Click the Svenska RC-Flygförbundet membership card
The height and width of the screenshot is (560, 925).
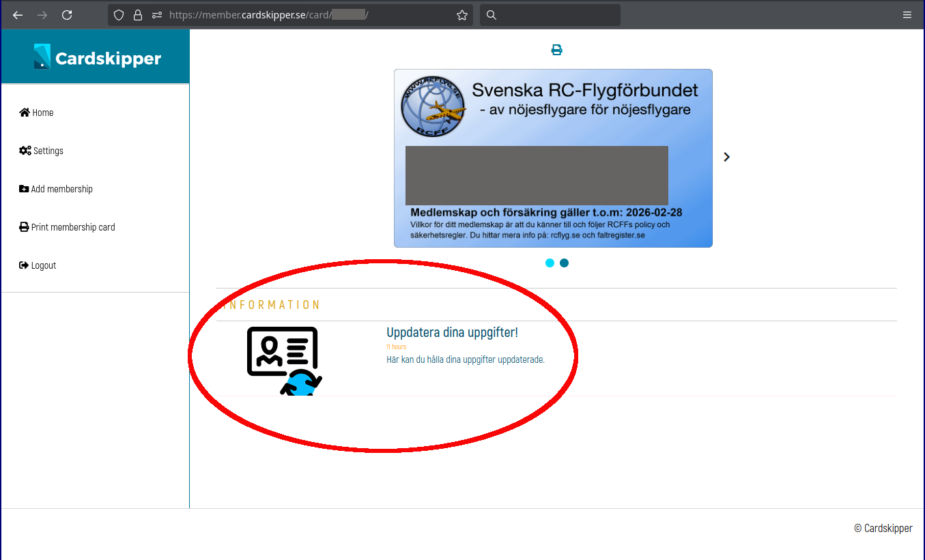click(553, 158)
